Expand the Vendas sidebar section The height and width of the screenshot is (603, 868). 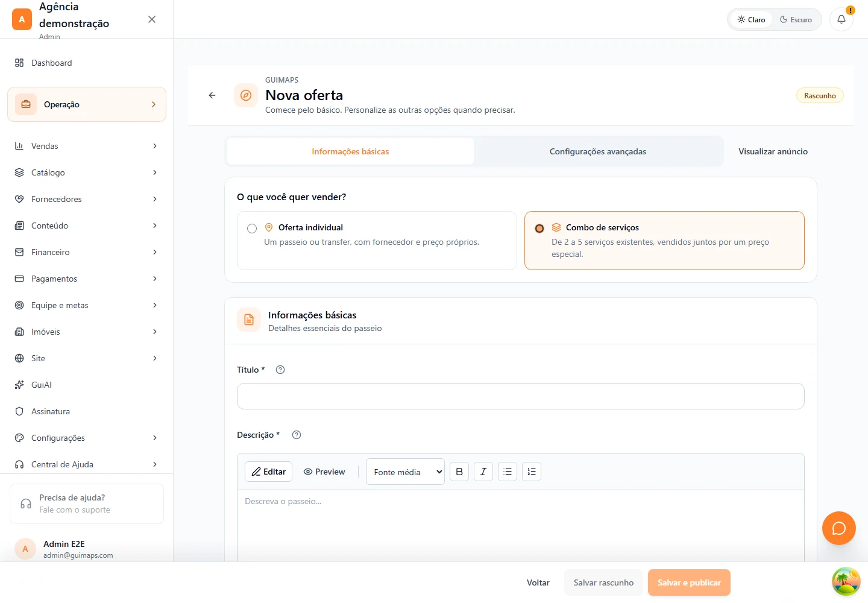point(87,146)
